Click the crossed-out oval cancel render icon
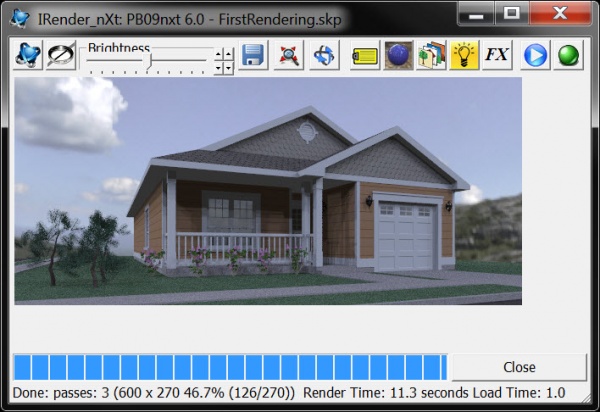This screenshot has height=412, width=600. [x=61, y=55]
